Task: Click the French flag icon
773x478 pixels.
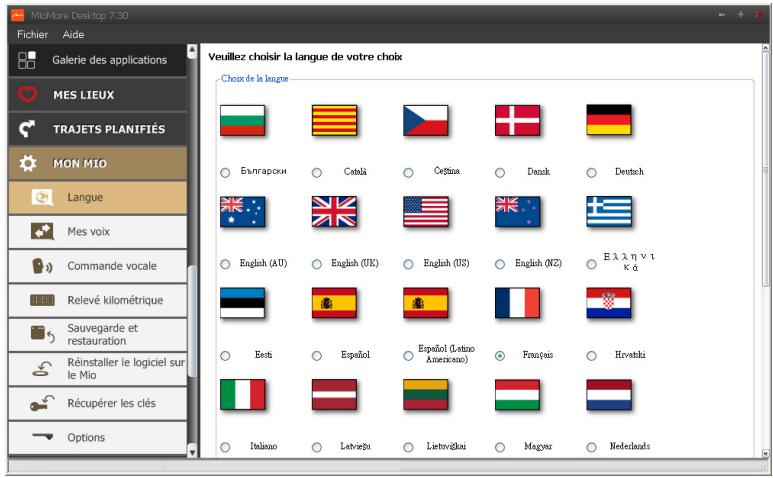Action: click(x=518, y=303)
